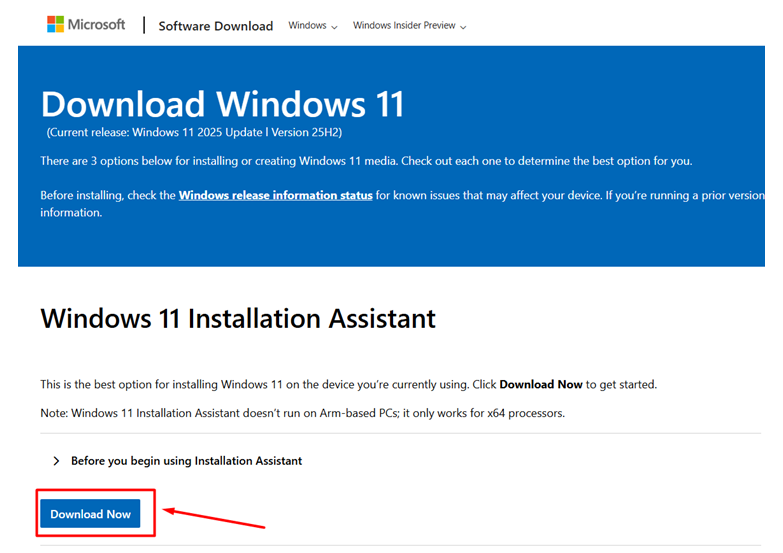
Task: Click the chevron beside Windows Insider Preview
Action: pos(463,27)
